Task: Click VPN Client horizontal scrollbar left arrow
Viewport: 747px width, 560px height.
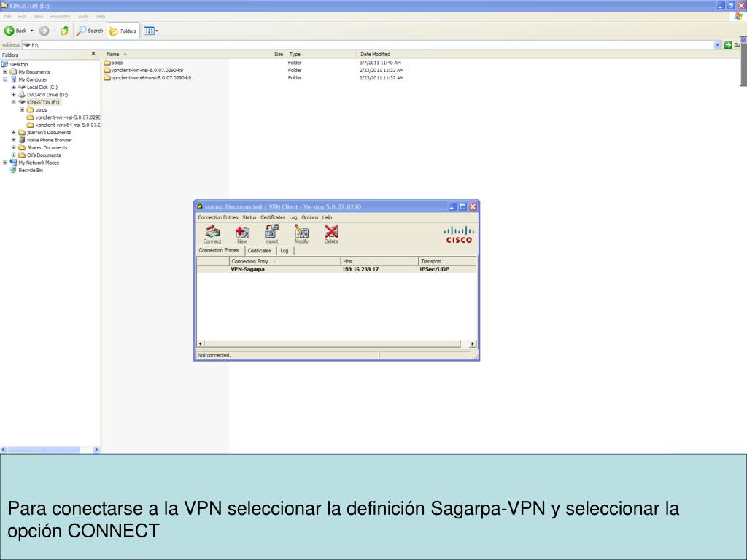Action: click(201, 343)
